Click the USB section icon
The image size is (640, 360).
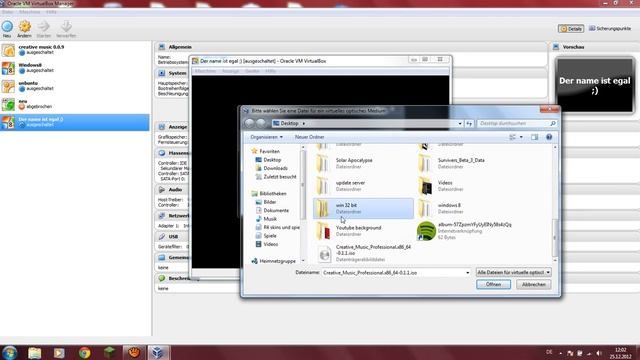point(162,237)
